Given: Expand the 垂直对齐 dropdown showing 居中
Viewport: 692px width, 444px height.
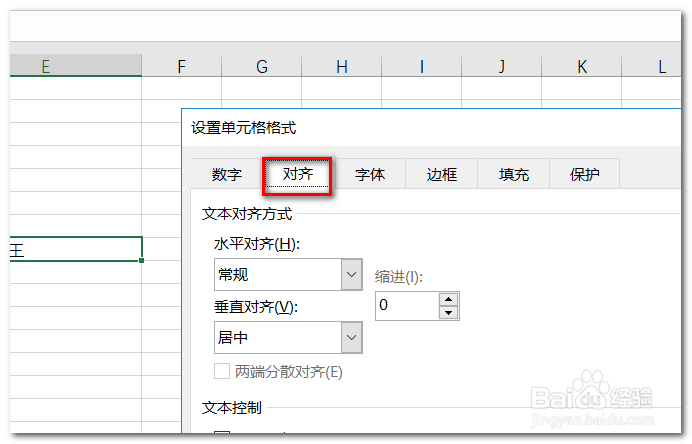Looking at the screenshot, I should tap(352, 338).
